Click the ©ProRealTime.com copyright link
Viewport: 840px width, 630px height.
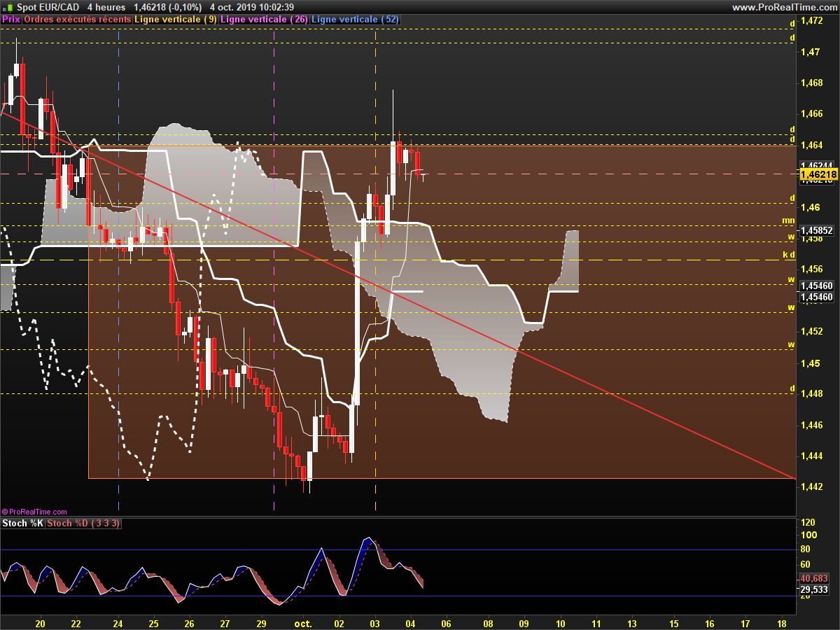[35, 512]
